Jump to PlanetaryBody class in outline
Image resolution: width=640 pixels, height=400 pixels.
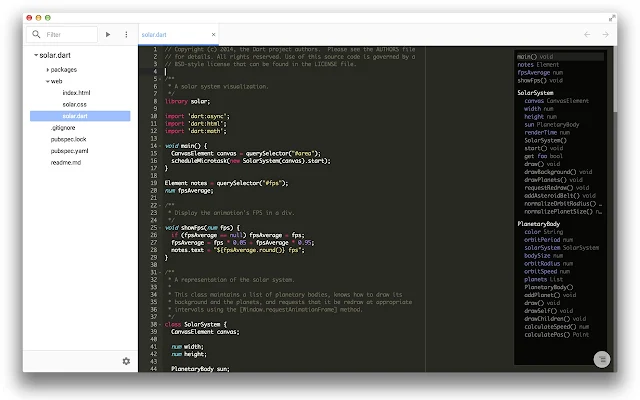538,224
